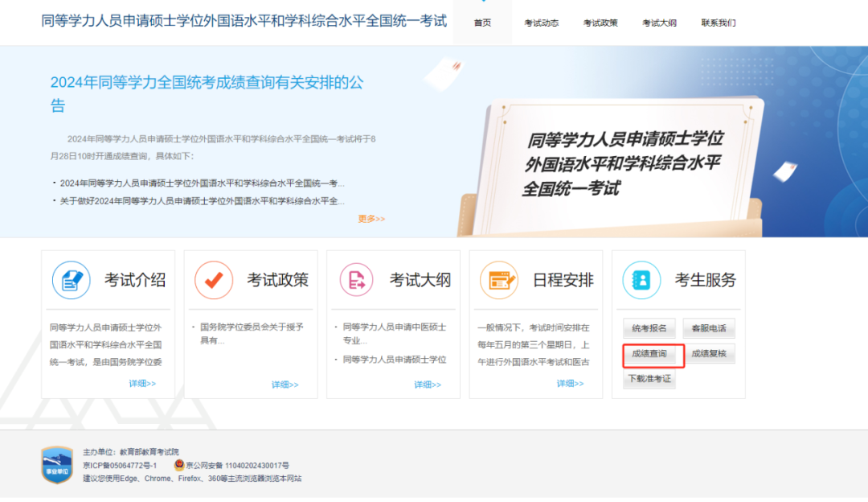Viewport: 868px width, 502px height.
Task: Click the 京公网安备 11040202430017号 link
Action: tap(237, 466)
